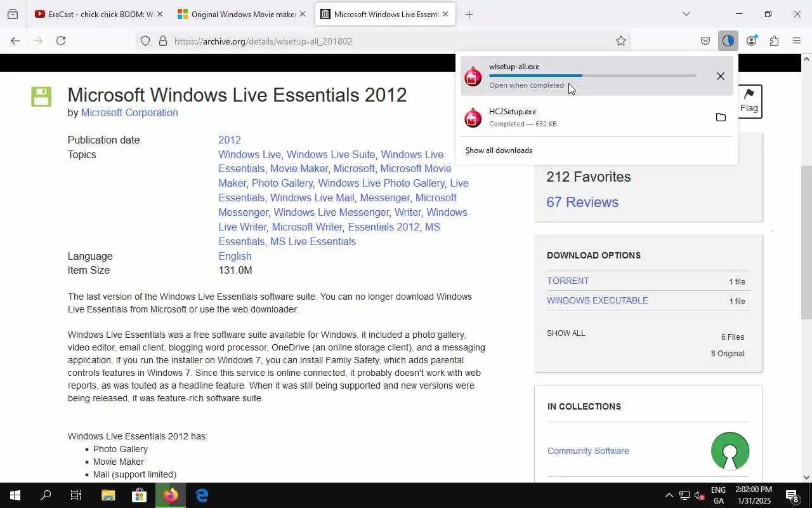Open the 2012 publication date link

click(230, 140)
